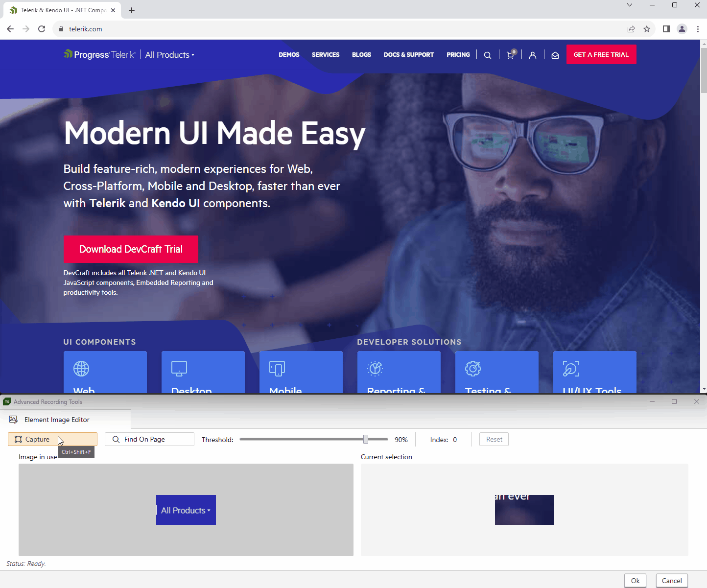Click the 'Status: Ready.' status text
This screenshot has height=588, width=707.
click(x=26, y=564)
